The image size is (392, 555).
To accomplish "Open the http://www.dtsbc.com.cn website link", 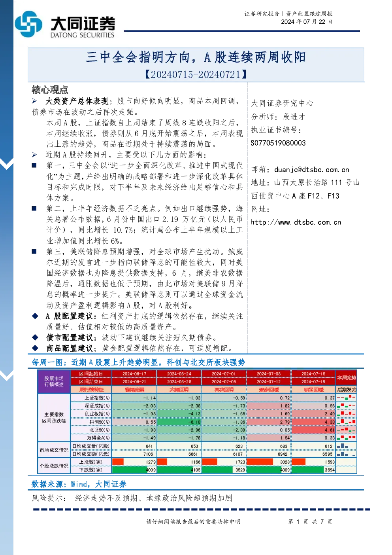I will [x=296, y=222].
